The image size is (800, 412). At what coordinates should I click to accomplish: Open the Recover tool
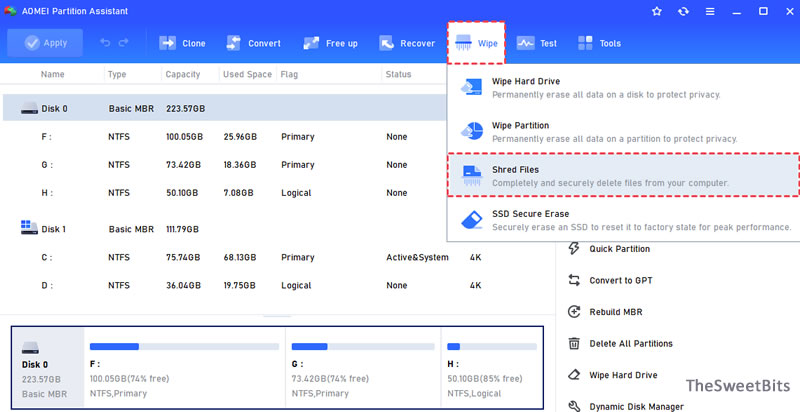[x=407, y=43]
